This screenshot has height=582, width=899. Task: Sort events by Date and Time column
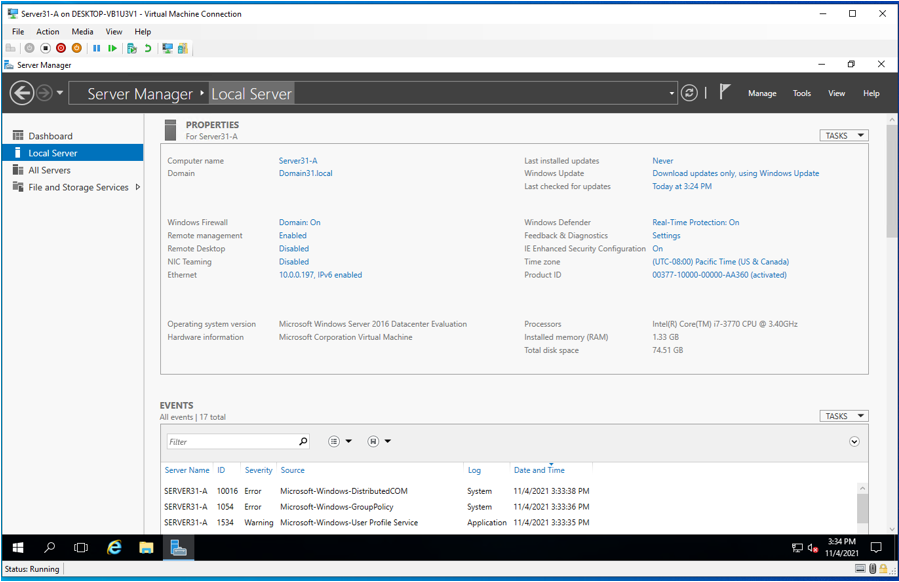tap(539, 470)
